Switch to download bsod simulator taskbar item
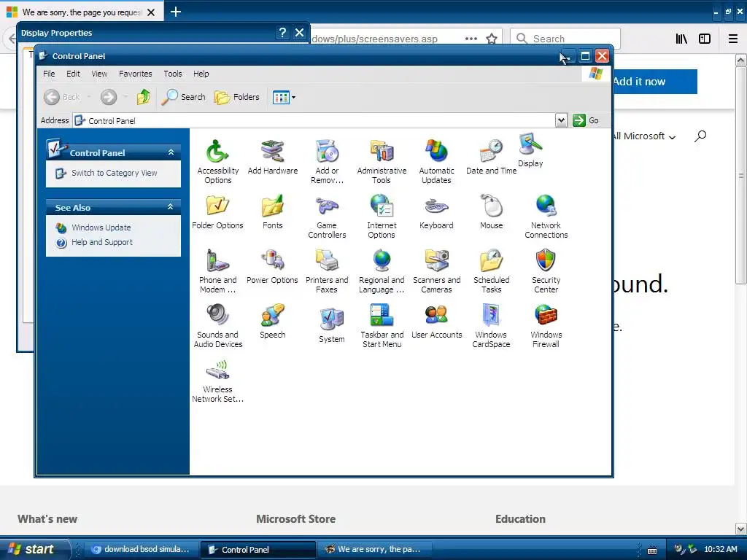Viewport: 747px width, 560px height. (141, 549)
